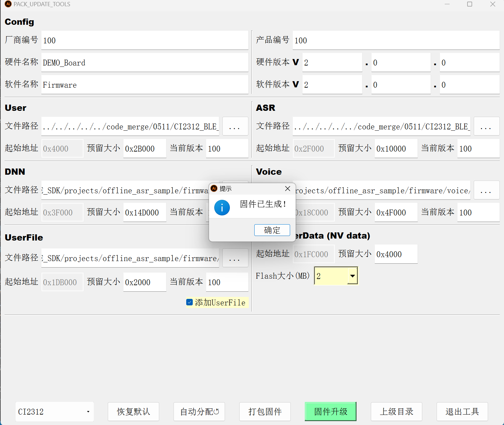The image size is (504, 425).
Task: Close the PACK_UPDATE_TOOLS window
Action: [x=493, y=4]
